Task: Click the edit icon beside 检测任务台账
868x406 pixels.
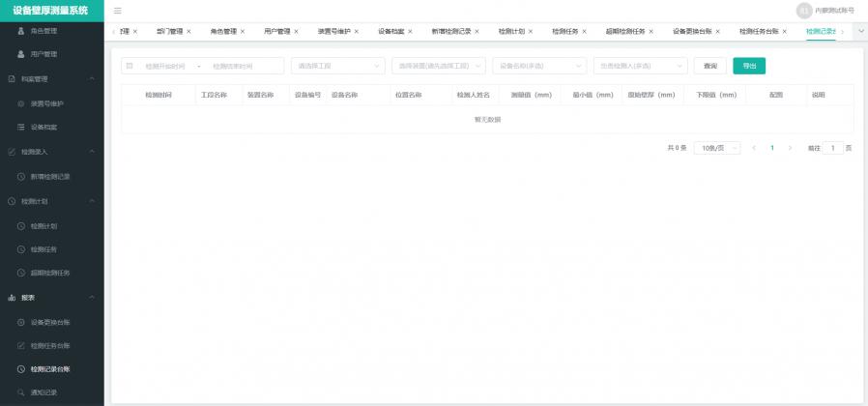Action: pos(21,345)
